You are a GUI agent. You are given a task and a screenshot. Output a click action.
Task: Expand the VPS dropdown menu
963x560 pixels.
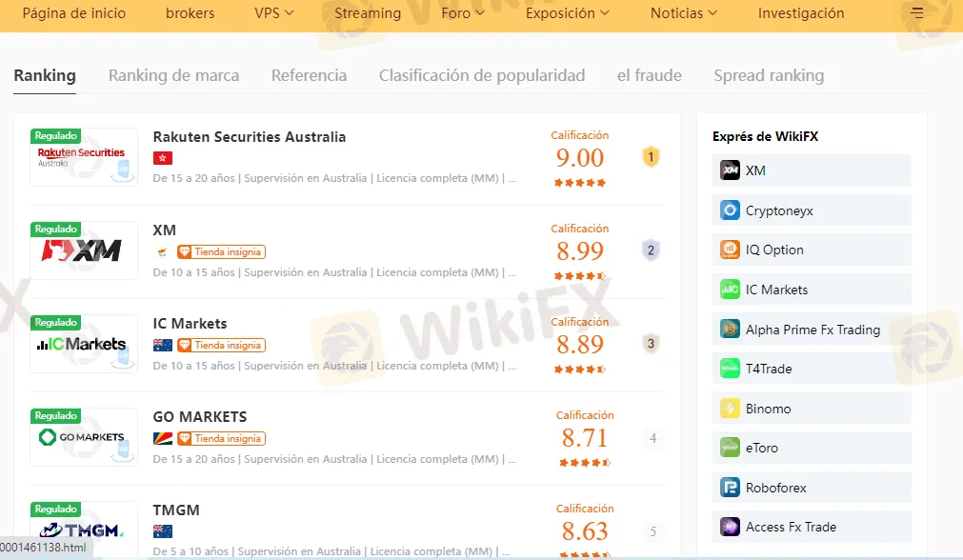[x=274, y=13]
